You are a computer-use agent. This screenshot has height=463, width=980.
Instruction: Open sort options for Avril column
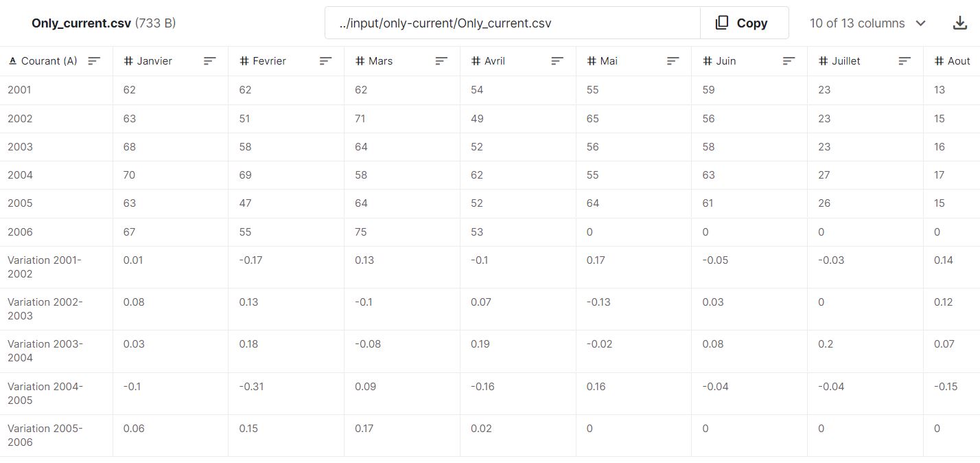pos(558,61)
